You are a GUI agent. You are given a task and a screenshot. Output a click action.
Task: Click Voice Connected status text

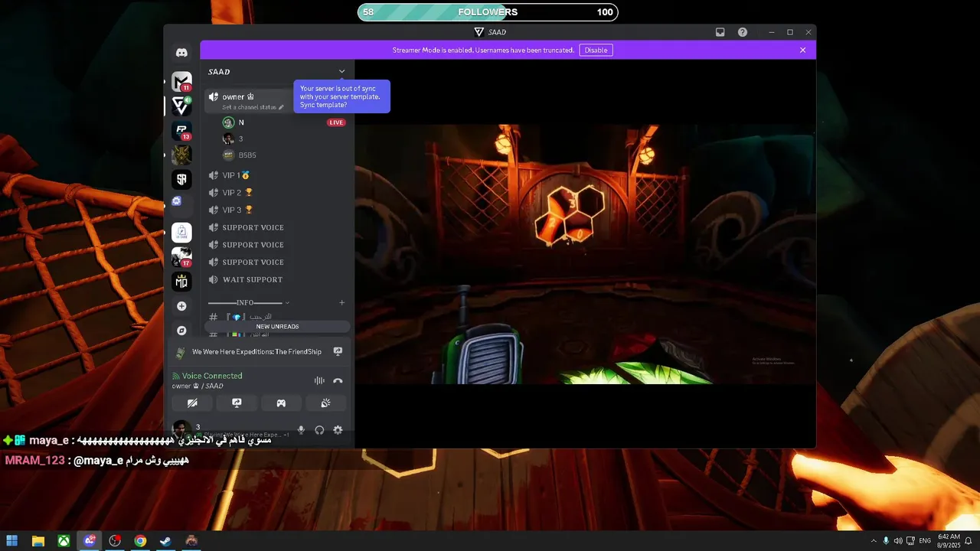(212, 376)
